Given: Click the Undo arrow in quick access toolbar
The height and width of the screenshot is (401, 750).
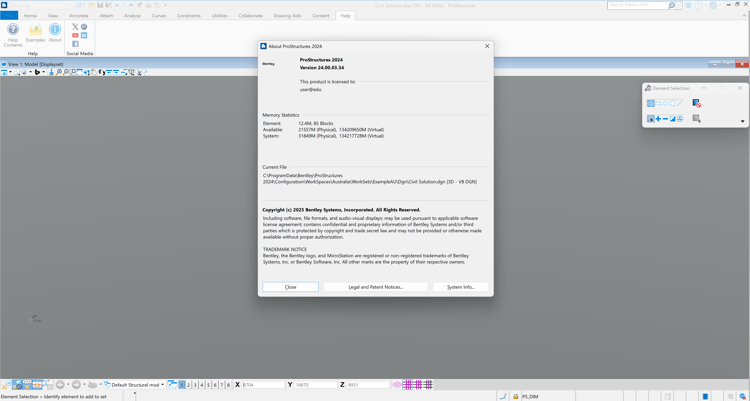Looking at the screenshot, I should pyautogui.click(x=117, y=5).
